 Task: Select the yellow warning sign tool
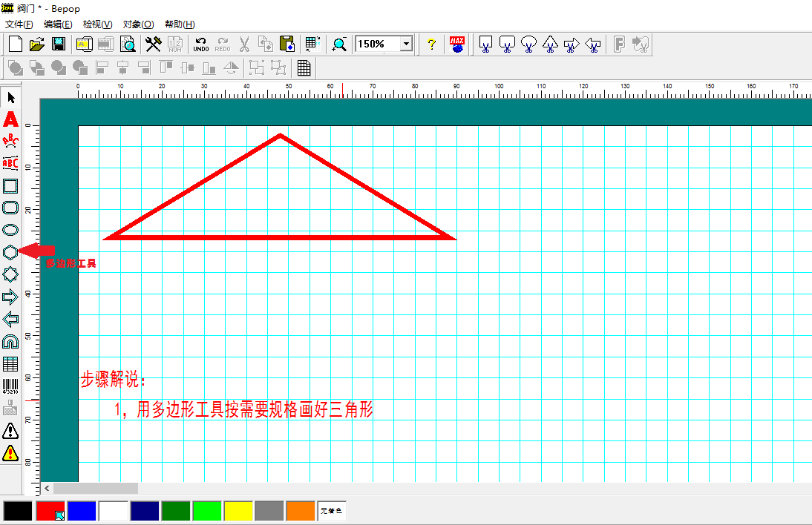(11, 453)
